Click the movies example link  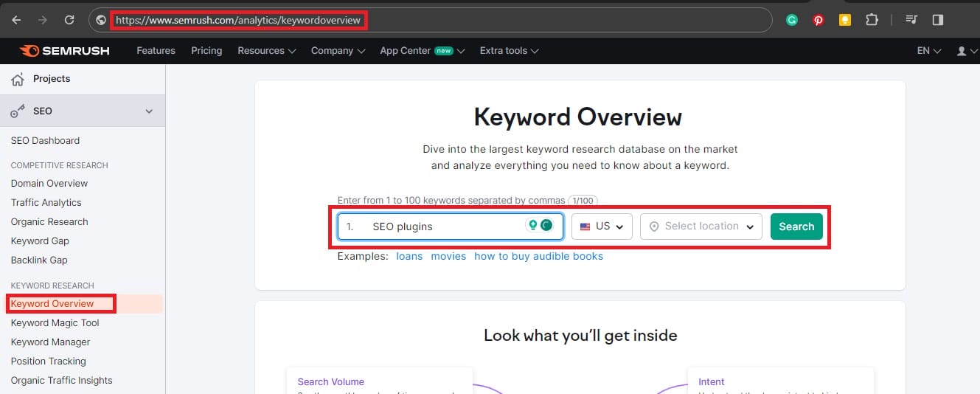coord(448,256)
